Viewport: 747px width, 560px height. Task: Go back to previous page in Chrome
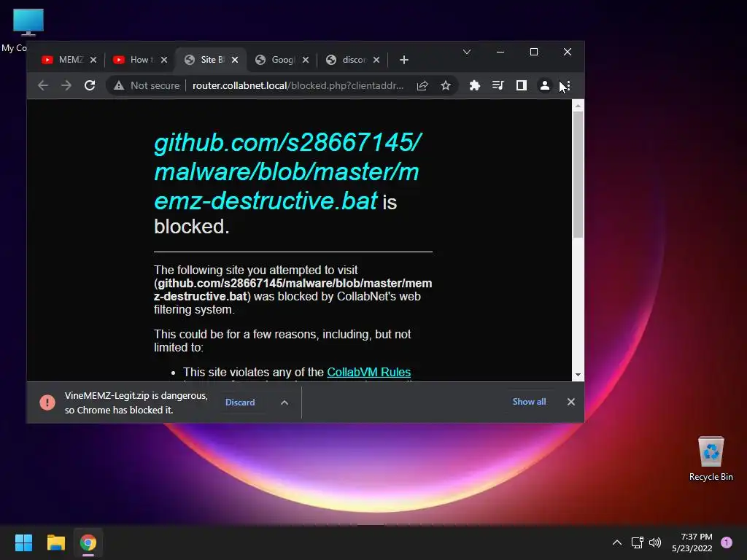coord(43,86)
